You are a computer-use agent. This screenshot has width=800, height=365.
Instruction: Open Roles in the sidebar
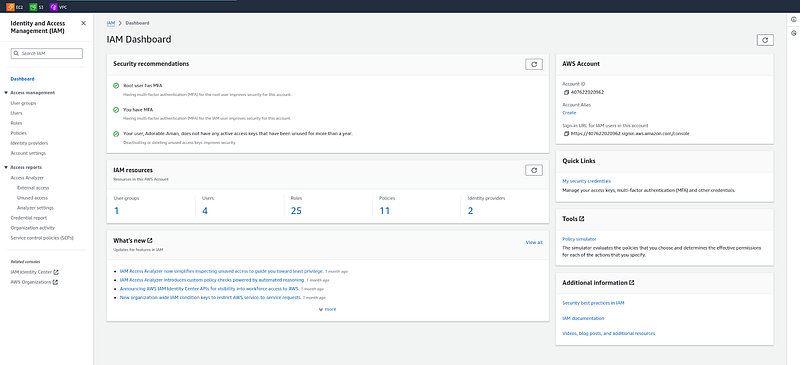pyautogui.click(x=16, y=123)
